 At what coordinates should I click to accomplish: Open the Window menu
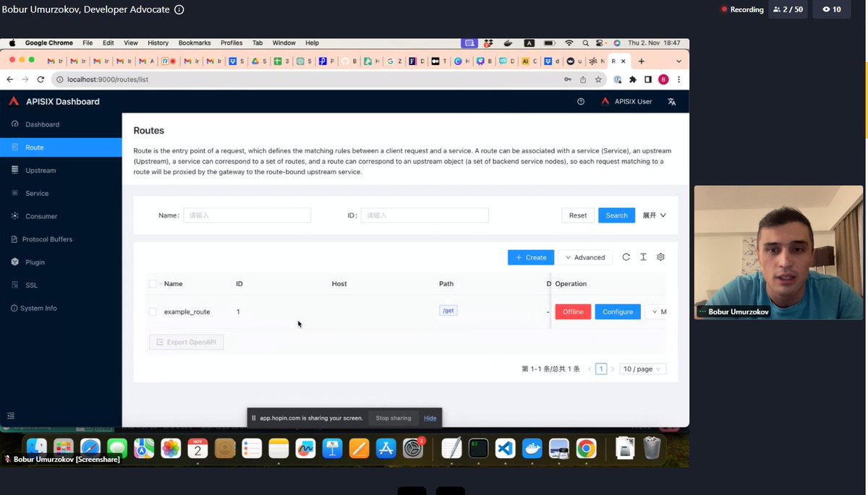(x=284, y=43)
